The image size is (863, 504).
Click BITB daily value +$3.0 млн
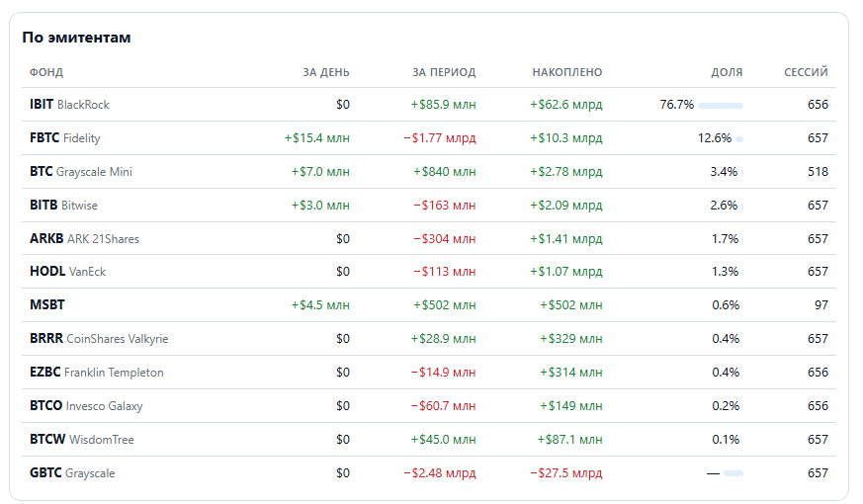[x=320, y=206]
